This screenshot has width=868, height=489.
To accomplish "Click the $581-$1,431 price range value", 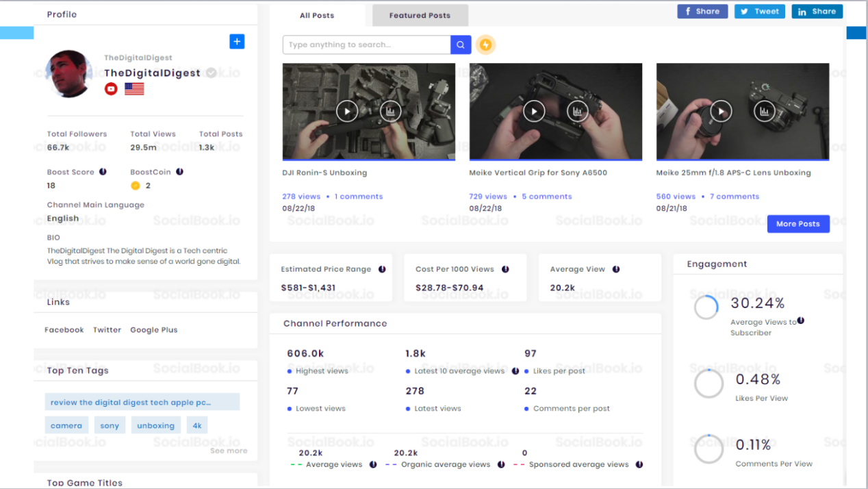I will coord(308,288).
